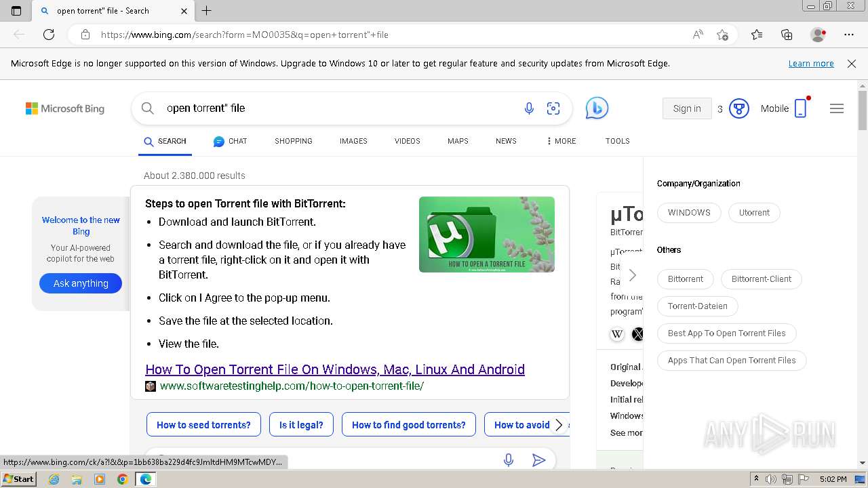Viewport: 868px width, 488px height.
Task: Open Microsoft Rewards medal icon
Action: coord(738,108)
